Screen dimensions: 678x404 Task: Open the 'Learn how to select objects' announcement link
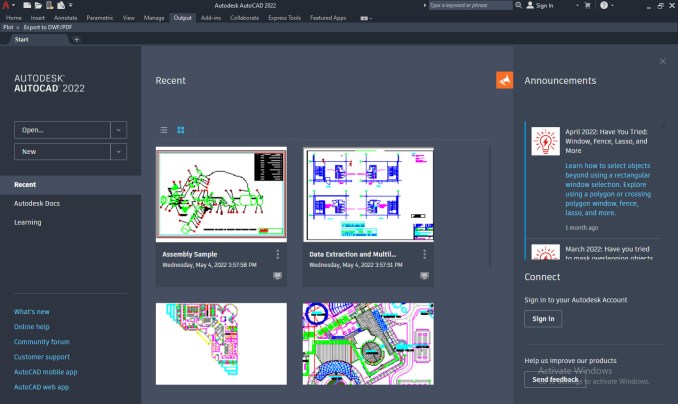coord(608,189)
